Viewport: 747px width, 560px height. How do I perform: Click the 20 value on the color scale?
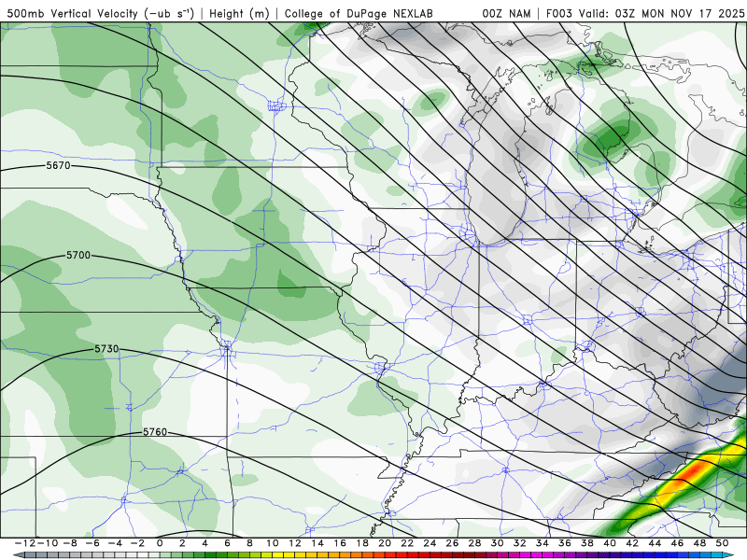[x=385, y=543]
